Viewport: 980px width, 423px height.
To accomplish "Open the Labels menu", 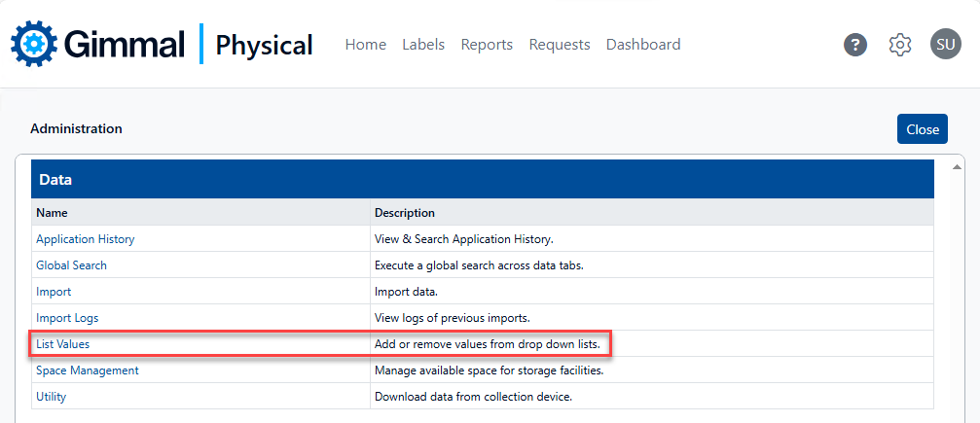I will pos(423,45).
